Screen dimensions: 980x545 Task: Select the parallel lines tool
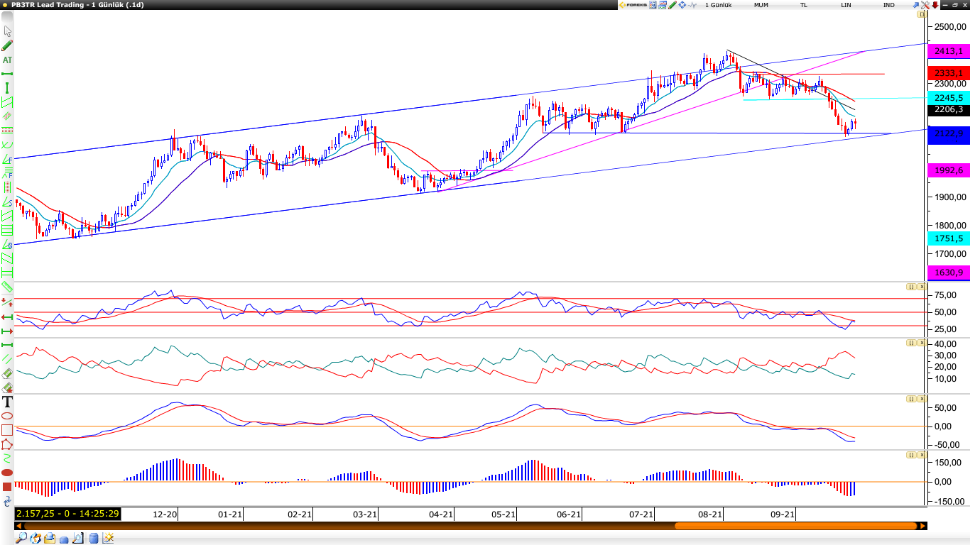[x=8, y=358]
